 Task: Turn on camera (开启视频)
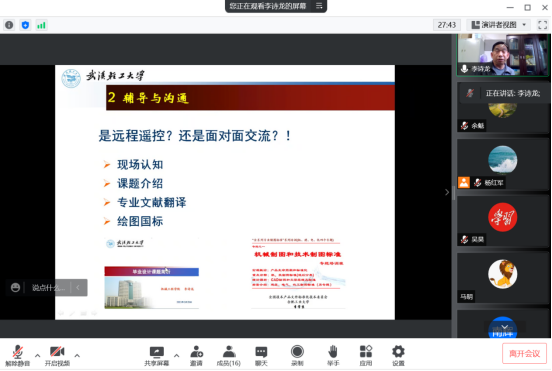pos(57,356)
